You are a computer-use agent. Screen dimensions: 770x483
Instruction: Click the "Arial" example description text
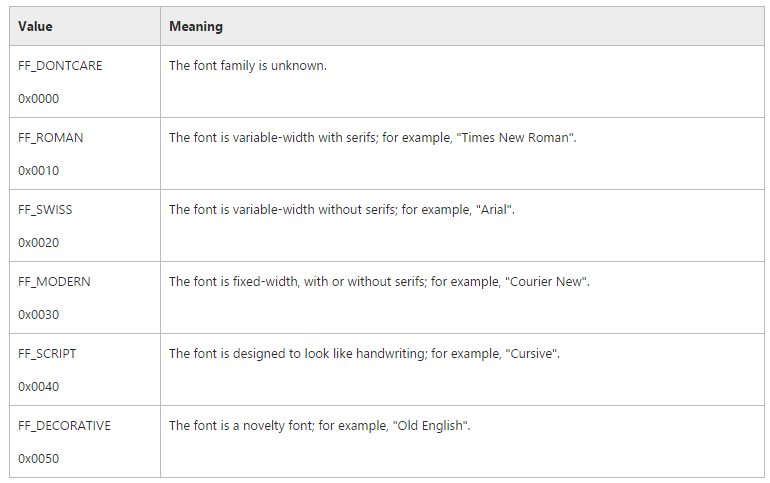(341, 210)
